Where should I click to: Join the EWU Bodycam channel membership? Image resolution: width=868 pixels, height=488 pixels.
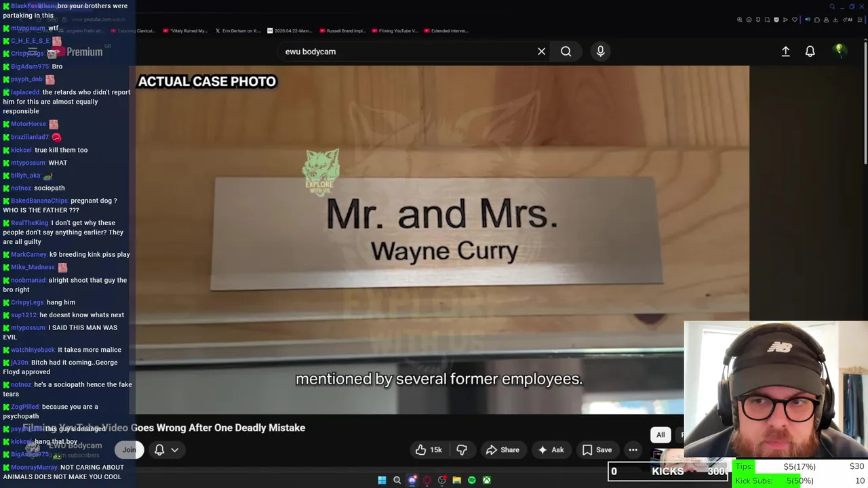[129, 449]
